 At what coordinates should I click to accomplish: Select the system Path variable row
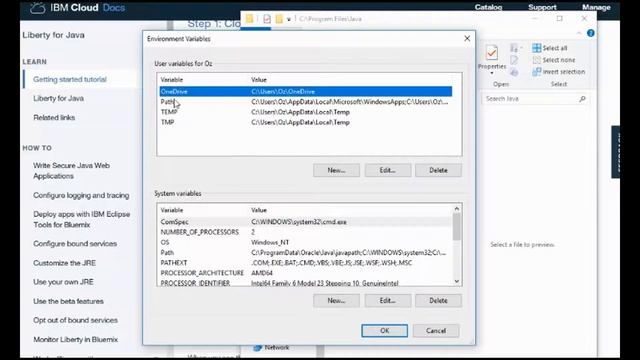[305, 252]
